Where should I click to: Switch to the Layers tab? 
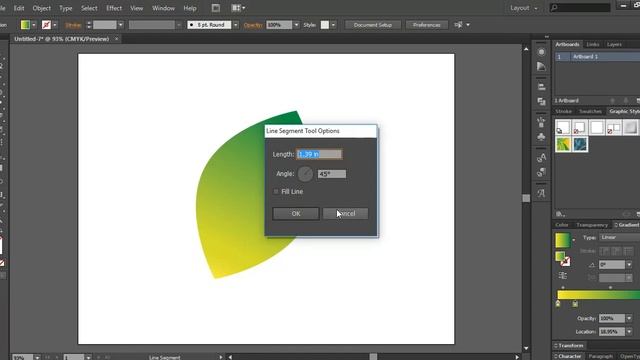tap(614, 44)
